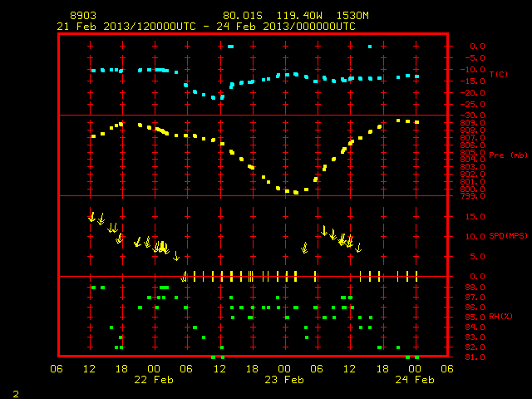The width and height of the screenshot is (532, 399).
Task: Click the 1530M elevation text
Action: click(352, 16)
